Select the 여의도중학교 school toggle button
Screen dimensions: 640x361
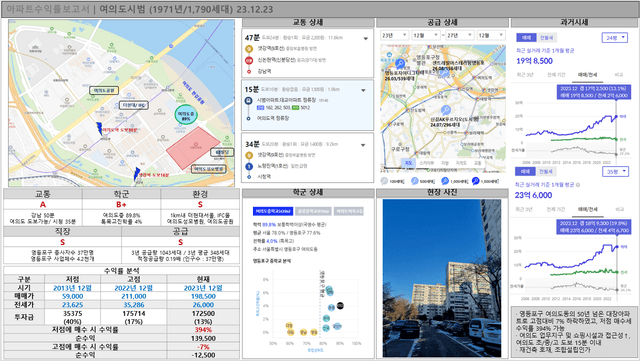(x=272, y=211)
